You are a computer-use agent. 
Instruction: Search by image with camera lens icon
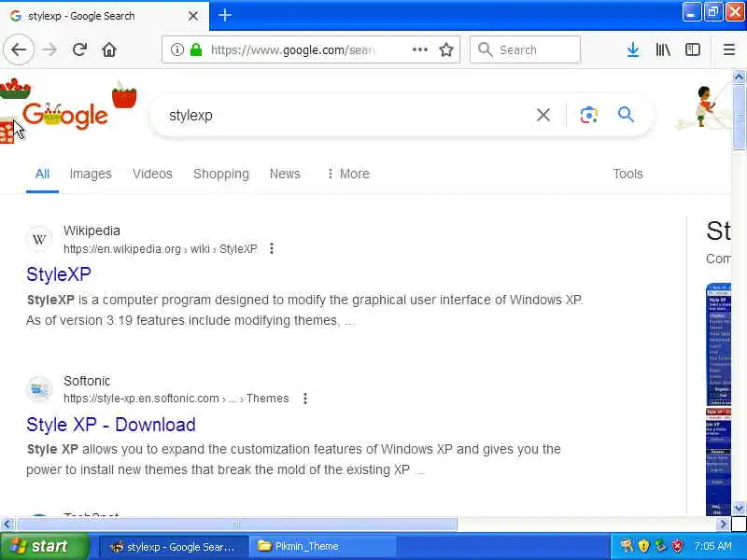tap(589, 115)
